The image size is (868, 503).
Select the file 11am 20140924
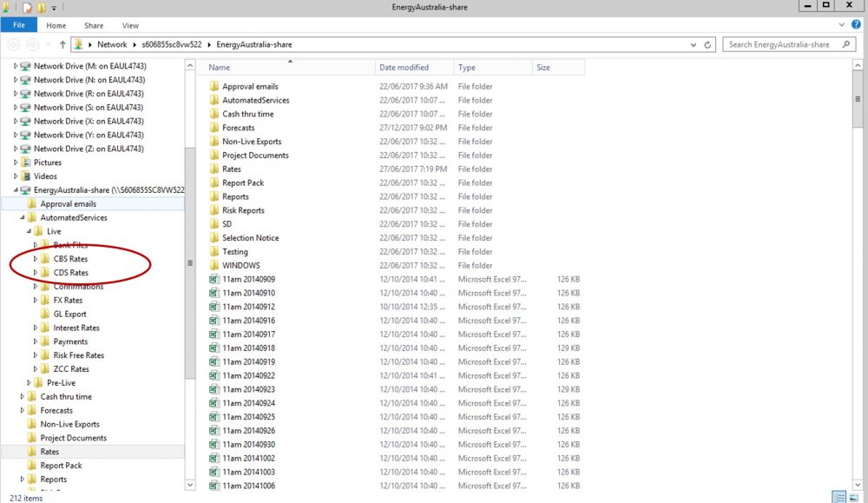pos(248,403)
